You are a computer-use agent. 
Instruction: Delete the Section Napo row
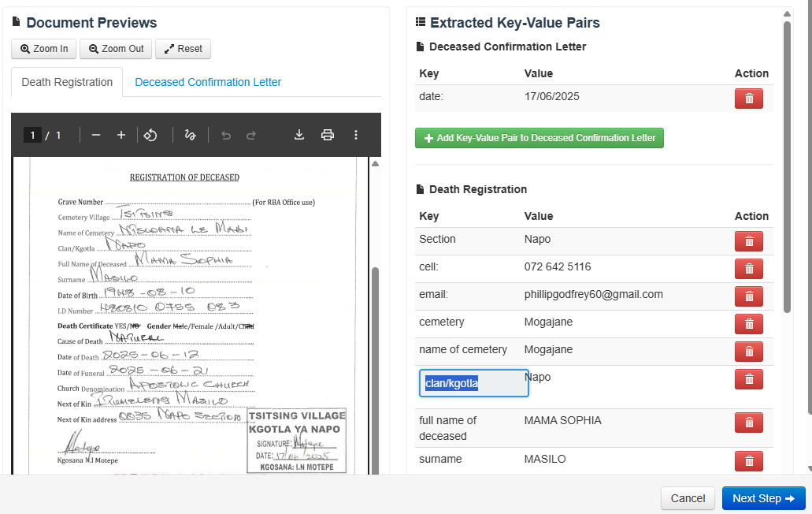click(x=748, y=241)
